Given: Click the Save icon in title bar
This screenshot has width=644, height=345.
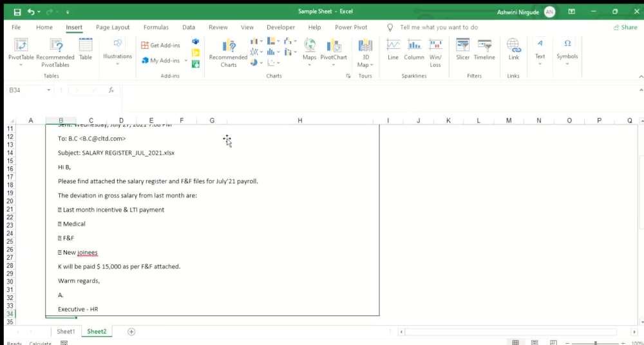Looking at the screenshot, I should (x=17, y=12).
